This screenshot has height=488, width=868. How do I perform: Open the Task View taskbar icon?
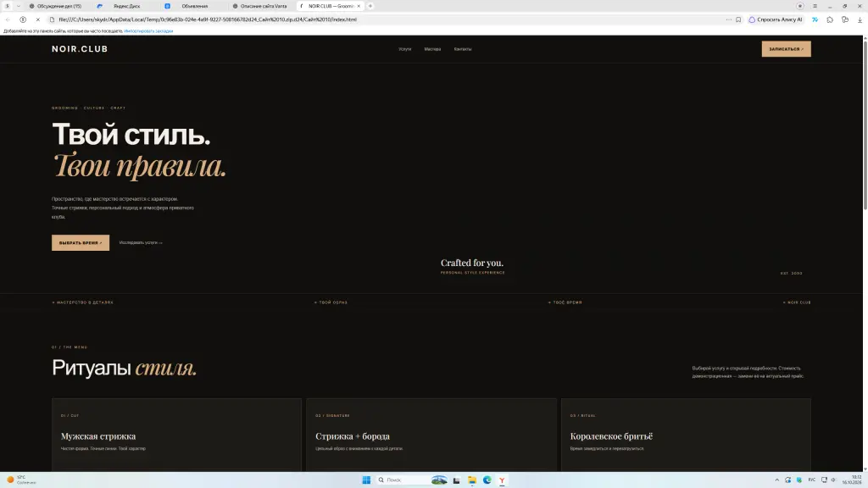(x=456, y=480)
